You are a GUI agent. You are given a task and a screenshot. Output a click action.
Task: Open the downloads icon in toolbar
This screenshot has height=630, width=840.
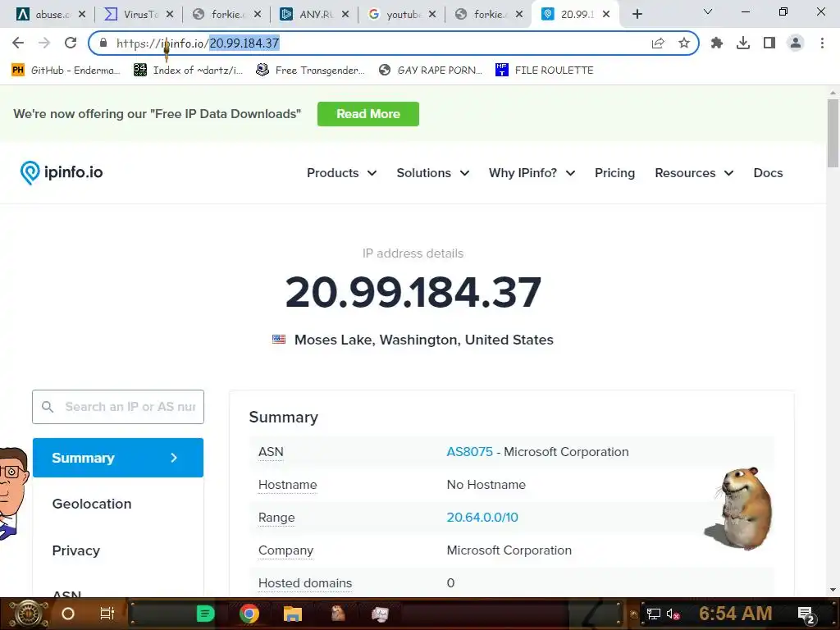pos(743,43)
